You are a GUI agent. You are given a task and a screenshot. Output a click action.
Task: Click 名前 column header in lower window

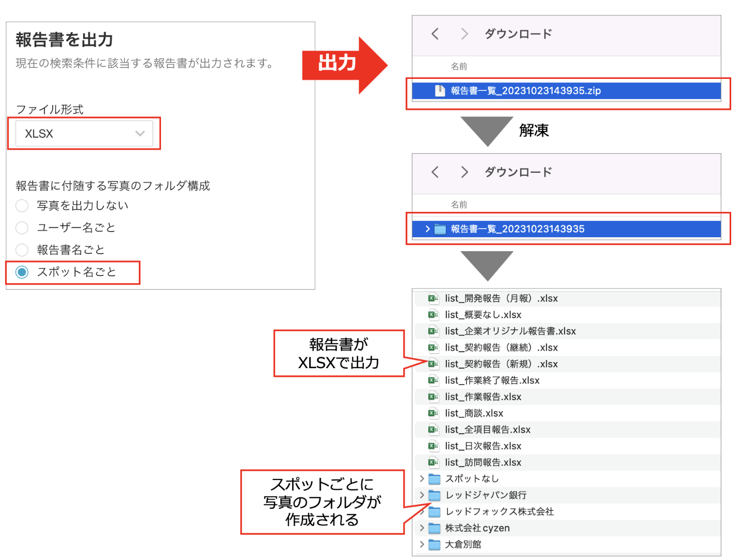pos(459,205)
